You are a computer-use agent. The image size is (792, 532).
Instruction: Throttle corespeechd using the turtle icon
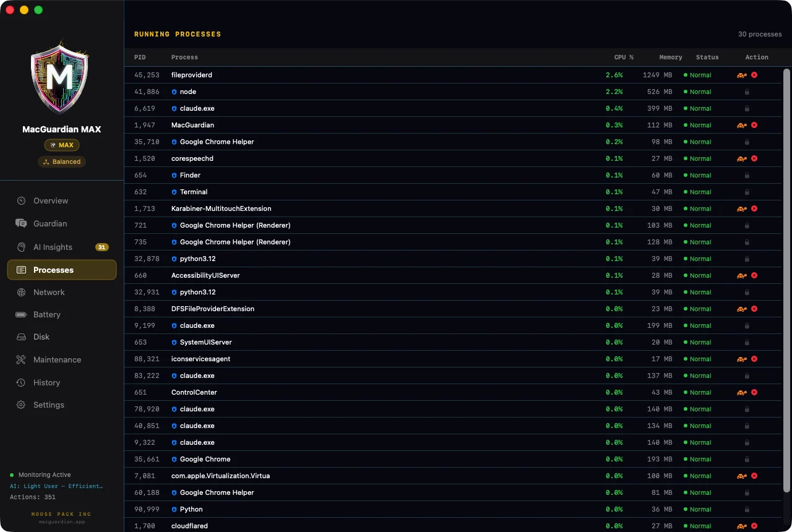[741, 158]
